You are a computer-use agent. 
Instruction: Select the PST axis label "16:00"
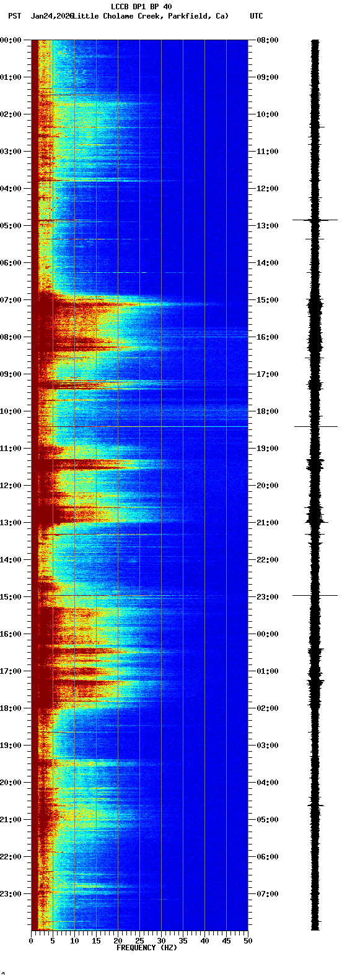coord(11,634)
